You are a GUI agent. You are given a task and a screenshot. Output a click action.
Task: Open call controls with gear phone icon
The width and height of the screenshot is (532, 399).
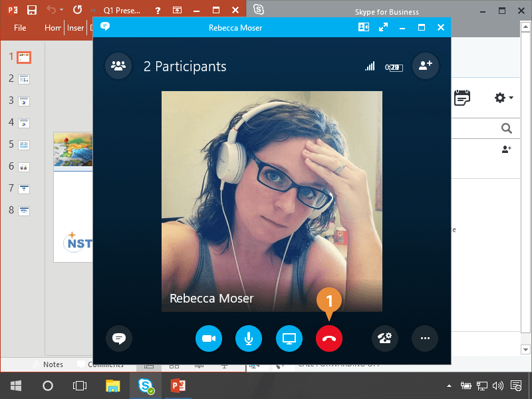tap(385, 338)
